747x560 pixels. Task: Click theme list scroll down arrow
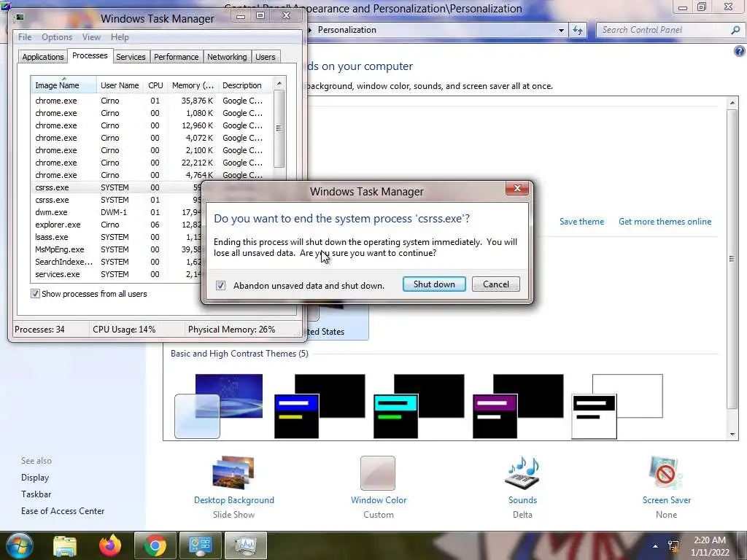(x=732, y=435)
